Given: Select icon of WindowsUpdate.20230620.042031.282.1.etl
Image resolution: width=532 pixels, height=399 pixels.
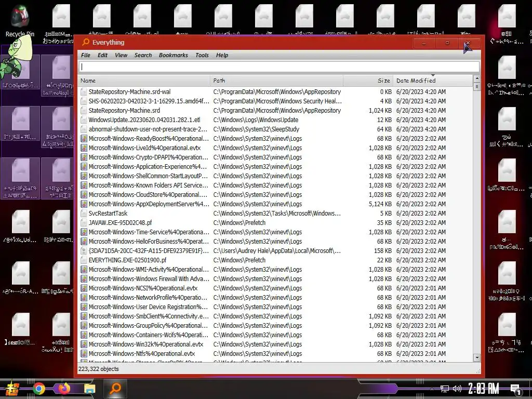Looking at the screenshot, I should [x=84, y=120].
